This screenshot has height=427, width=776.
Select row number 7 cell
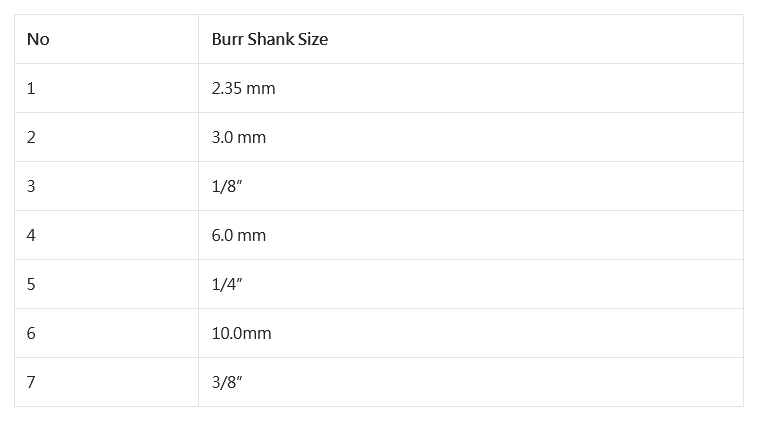click(x=106, y=382)
